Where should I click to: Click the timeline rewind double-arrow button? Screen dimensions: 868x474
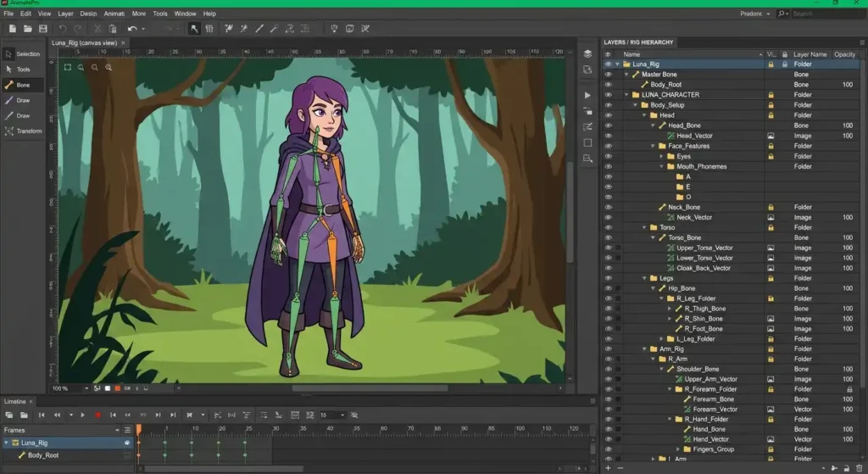click(x=57, y=415)
